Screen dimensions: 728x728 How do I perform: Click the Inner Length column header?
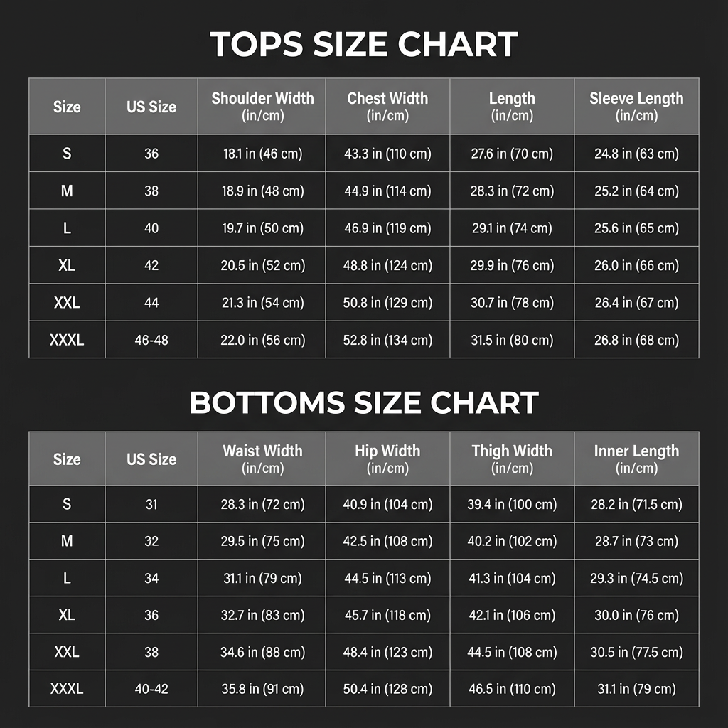coord(636,459)
